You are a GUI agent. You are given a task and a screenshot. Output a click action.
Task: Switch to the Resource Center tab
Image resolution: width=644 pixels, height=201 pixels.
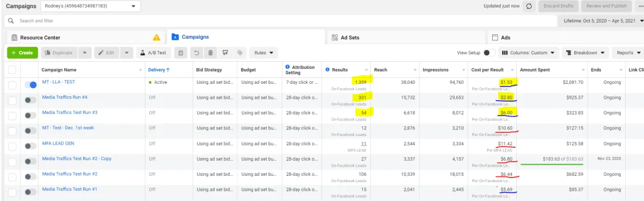coord(85,38)
